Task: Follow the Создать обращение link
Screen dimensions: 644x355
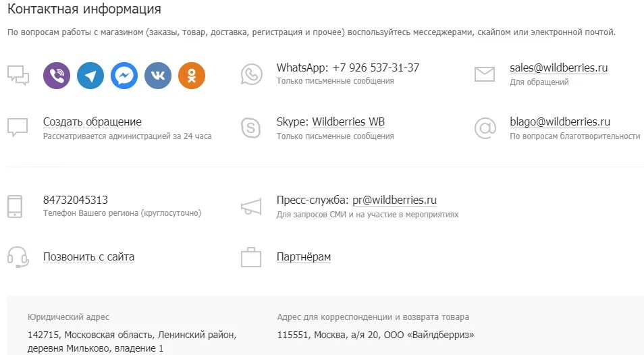Action: click(x=92, y=122)
